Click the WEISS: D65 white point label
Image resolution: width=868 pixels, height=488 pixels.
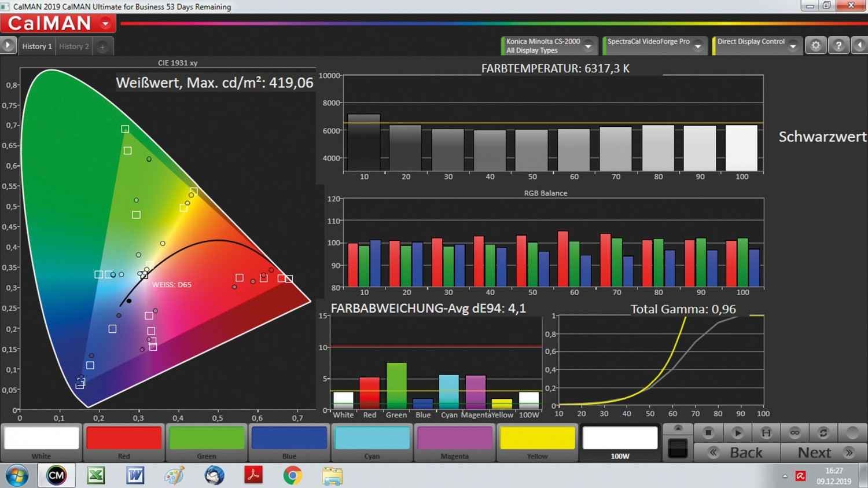point(172,285)
